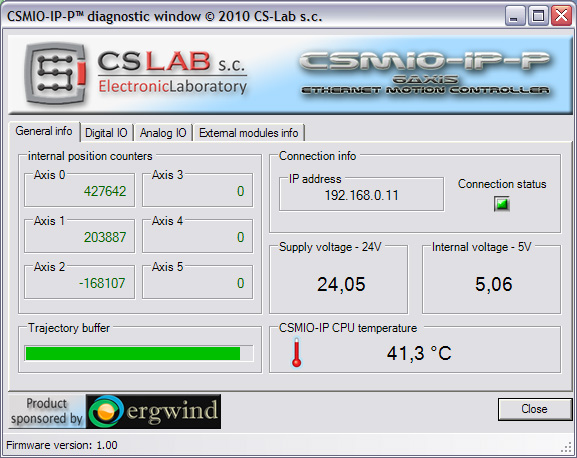Open the External modules info tab
This screenshot has height=458, width=577.
coord(248,133)
